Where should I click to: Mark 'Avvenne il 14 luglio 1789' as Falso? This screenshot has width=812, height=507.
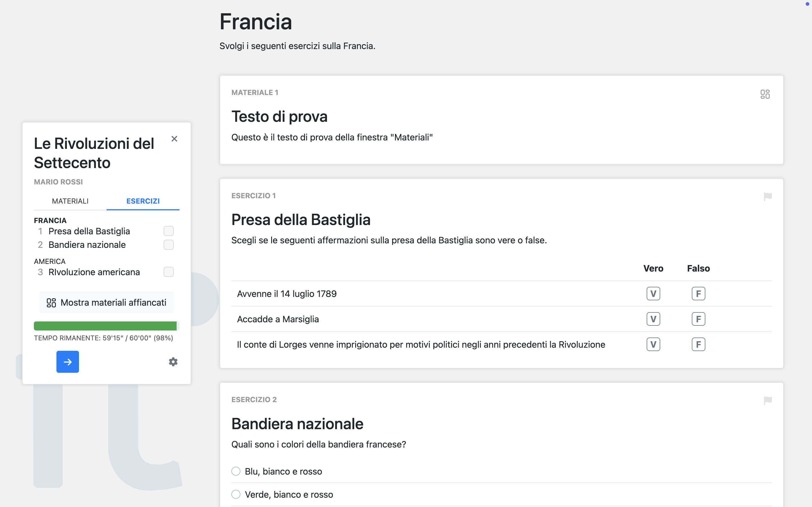pos(698,294)
